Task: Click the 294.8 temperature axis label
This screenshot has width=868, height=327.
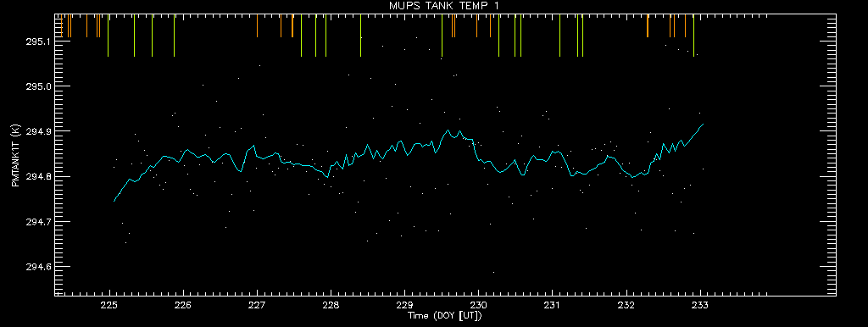Action: 37,176
